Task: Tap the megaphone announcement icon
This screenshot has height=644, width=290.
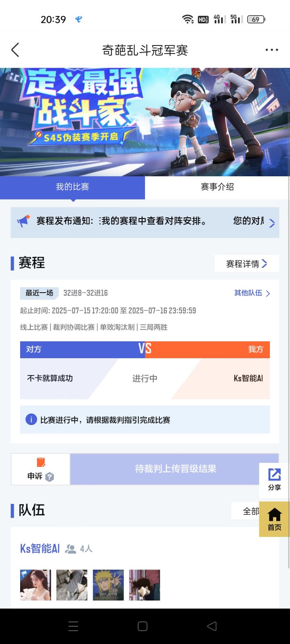Action: pos(23,221)
